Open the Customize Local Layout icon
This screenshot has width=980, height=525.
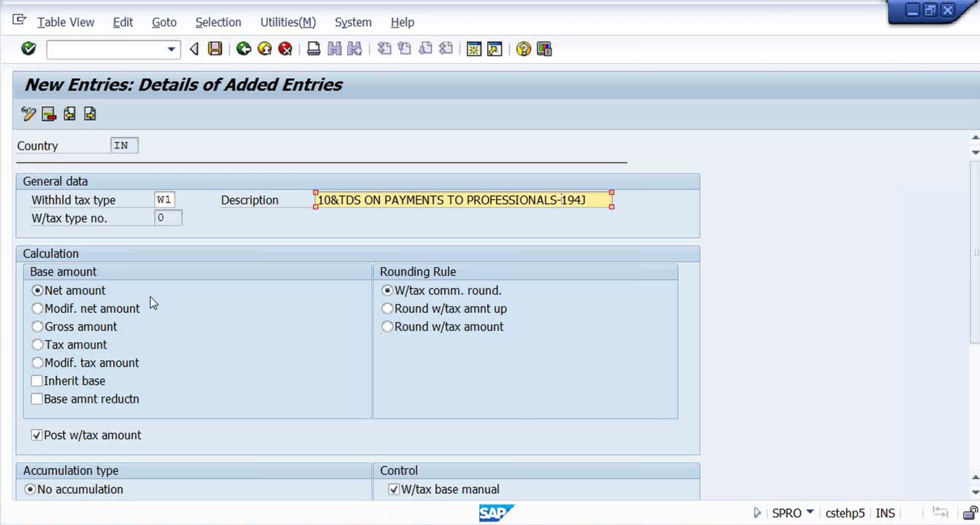click(x=544, y=48)
